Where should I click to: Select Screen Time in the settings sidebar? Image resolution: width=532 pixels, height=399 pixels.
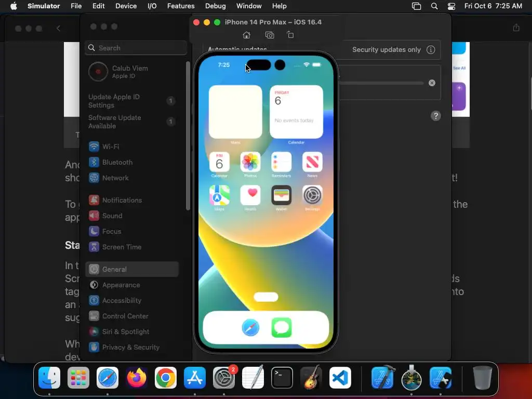(x=131, y=247)
